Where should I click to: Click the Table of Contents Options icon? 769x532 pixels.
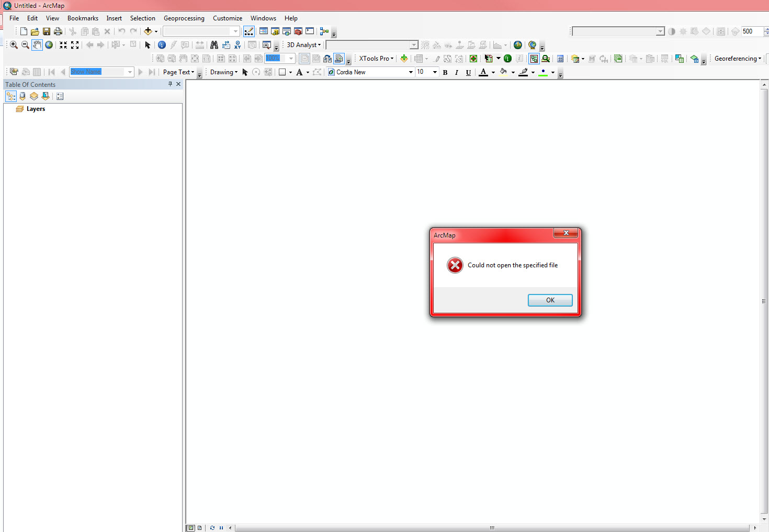tap(60, 96)
